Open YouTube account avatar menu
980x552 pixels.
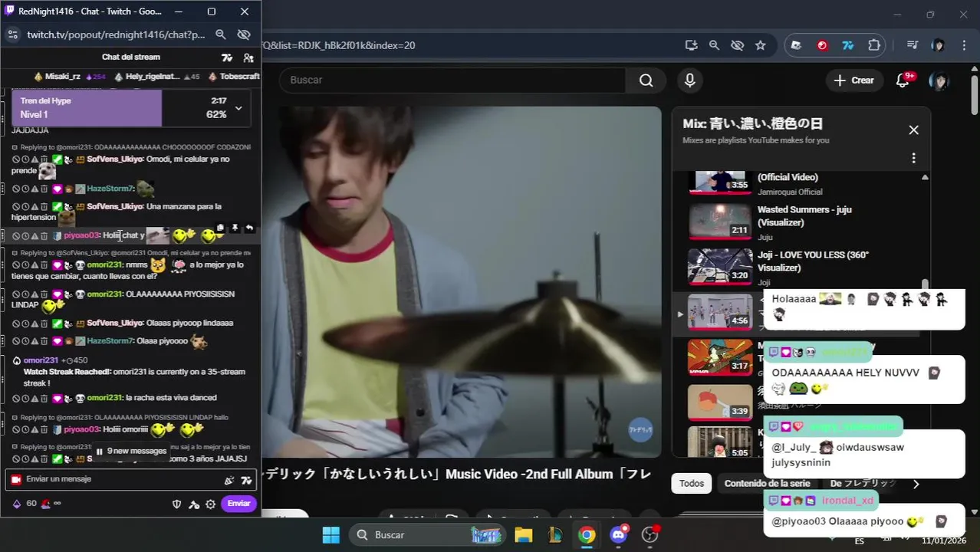[x=939, y=80]
